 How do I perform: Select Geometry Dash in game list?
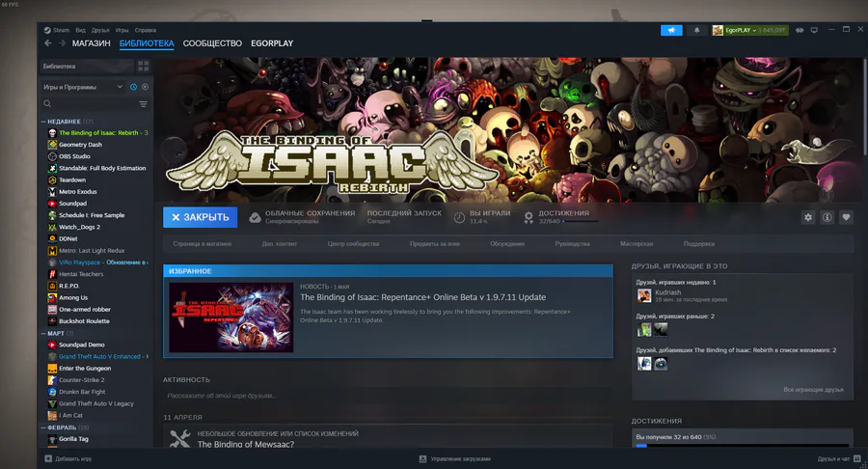(80, 145)
